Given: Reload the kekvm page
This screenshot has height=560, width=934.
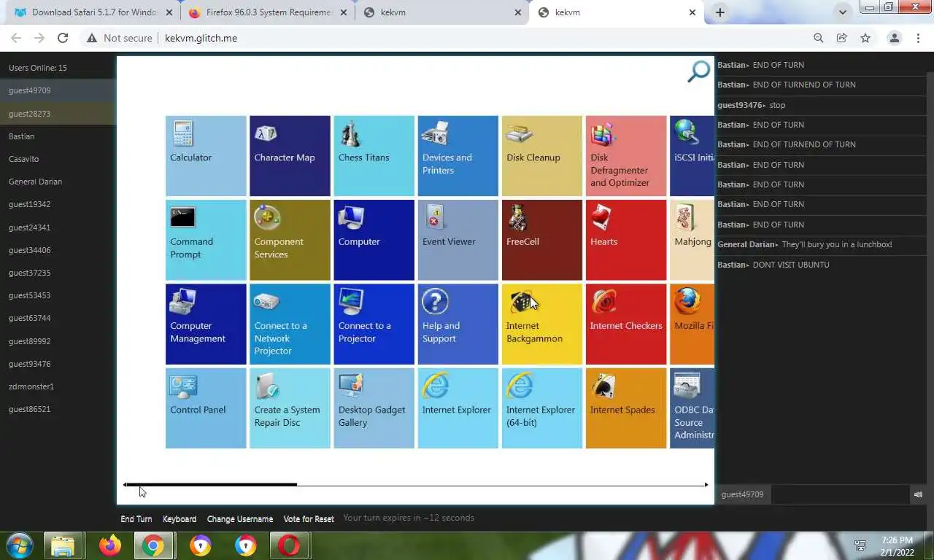Looking at the screenshot, I should click(63, 38).
